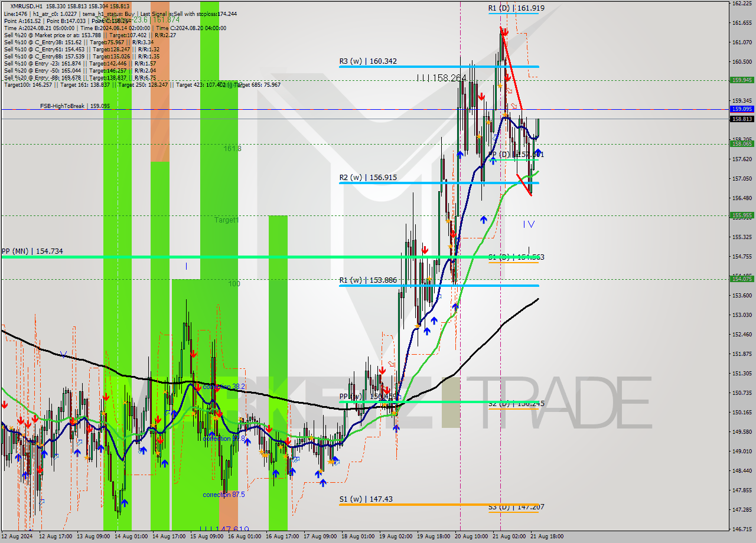Select the S1 (D) 154.563 label
The image size is (756, 543).
tap(516, 257)
